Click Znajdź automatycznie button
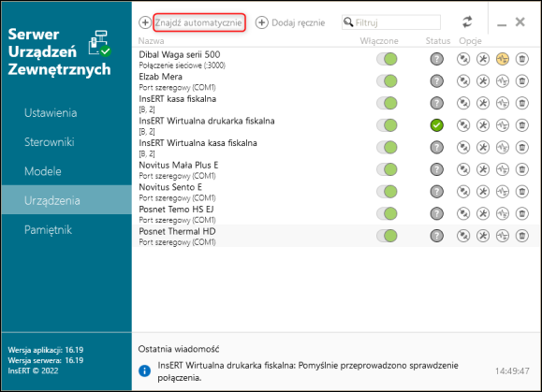The image size is (542, 392). tap(199, 22)
